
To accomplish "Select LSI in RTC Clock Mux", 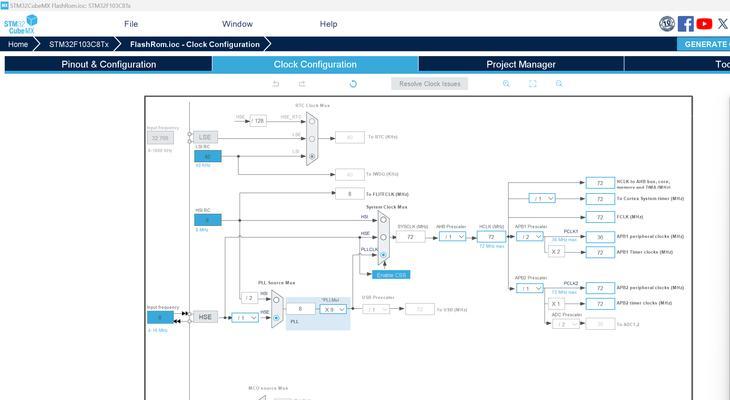I will (312, 156).
